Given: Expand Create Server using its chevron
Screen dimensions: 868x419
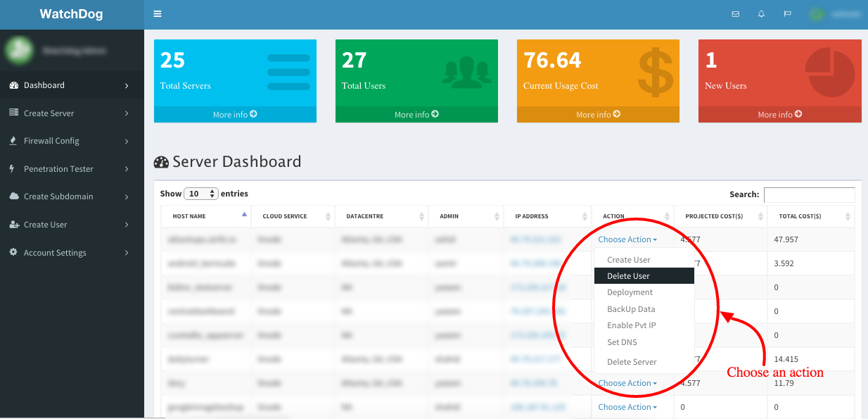Looking at the screenshot, I should pos(127,113).
